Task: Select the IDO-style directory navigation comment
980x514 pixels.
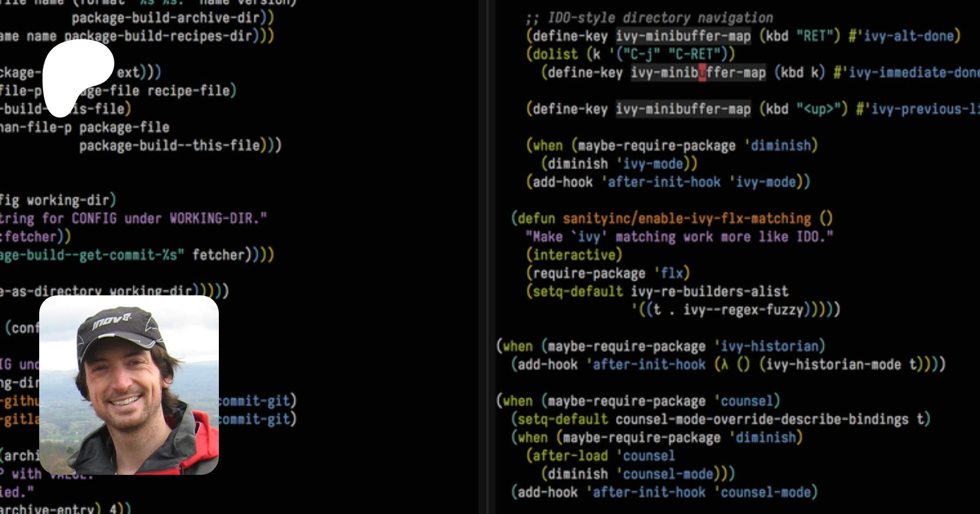Action: pyautogui.click(x=649, y=18)
